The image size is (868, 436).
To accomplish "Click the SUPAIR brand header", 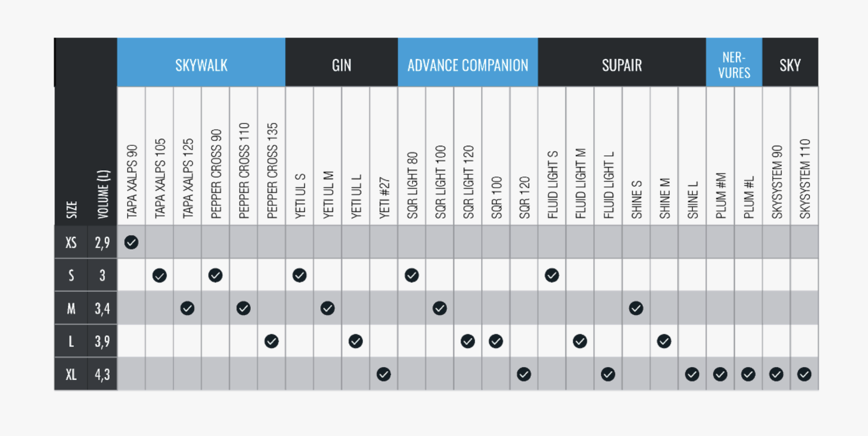I will tap(622, 65).
